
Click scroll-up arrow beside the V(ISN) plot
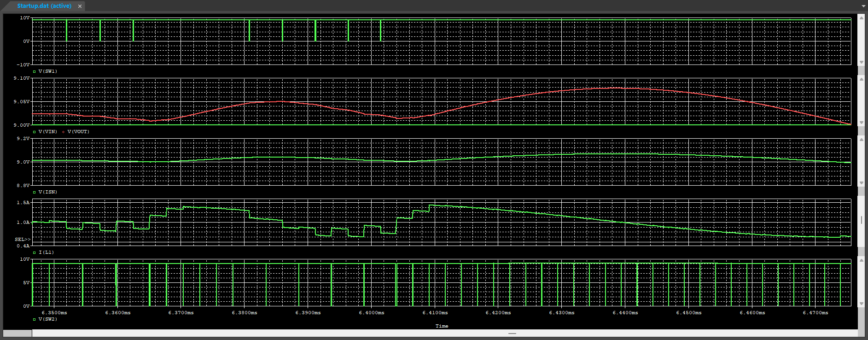(861, 139)
